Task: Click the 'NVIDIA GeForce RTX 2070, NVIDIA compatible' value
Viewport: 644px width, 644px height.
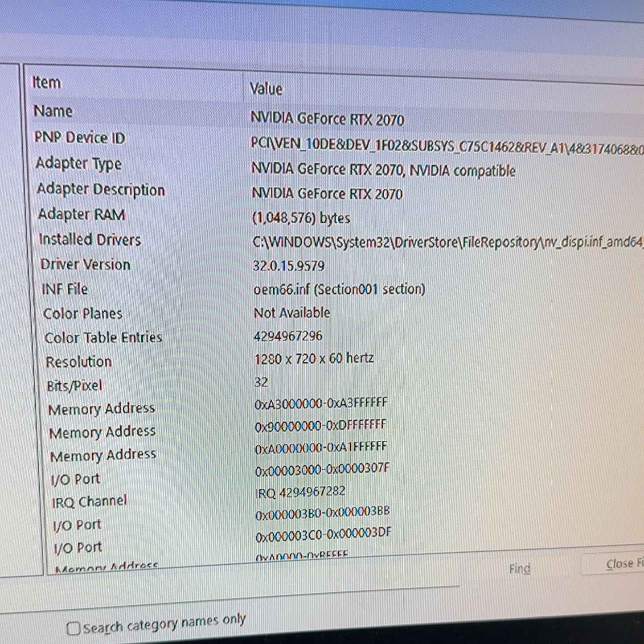Action: pos(384,170)
